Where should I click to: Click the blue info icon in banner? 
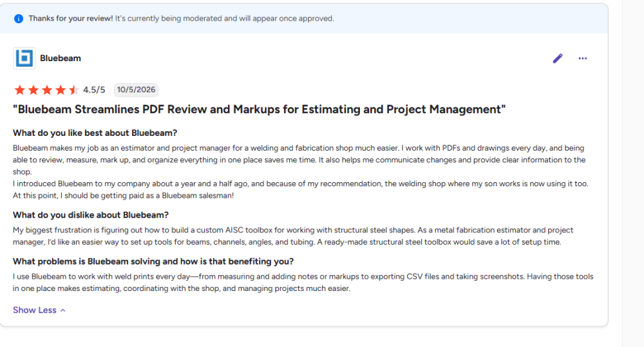tap(19, 19)
